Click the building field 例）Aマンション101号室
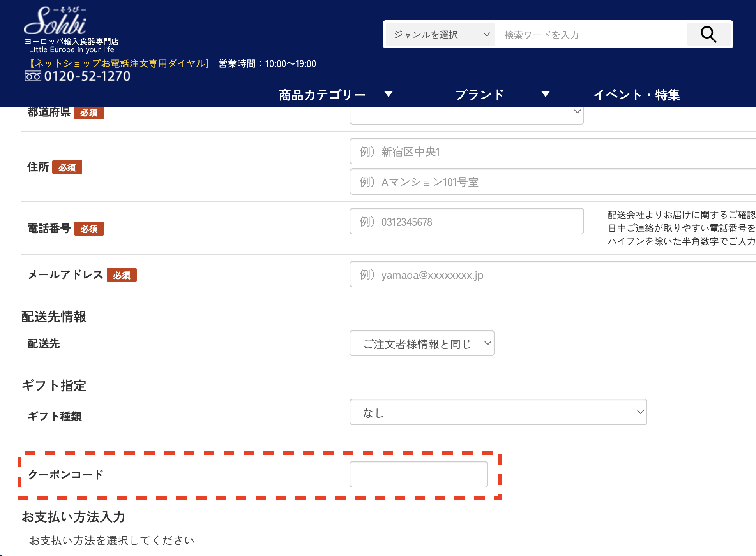This screenshot has height=556, width=756. 553,181
